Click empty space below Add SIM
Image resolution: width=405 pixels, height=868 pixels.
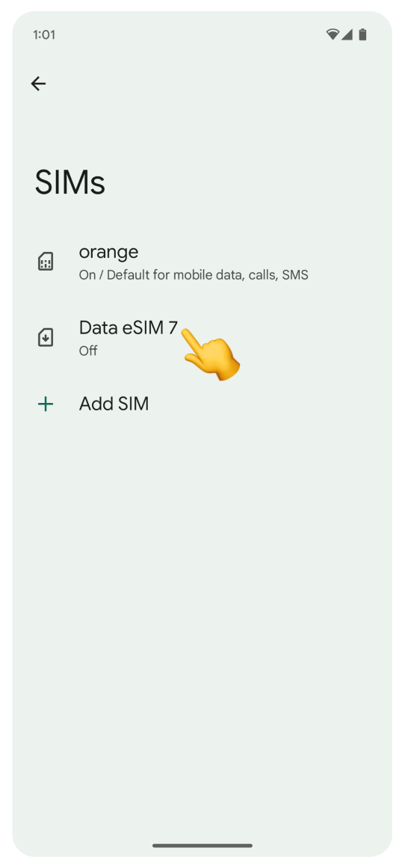click(202, 609)
